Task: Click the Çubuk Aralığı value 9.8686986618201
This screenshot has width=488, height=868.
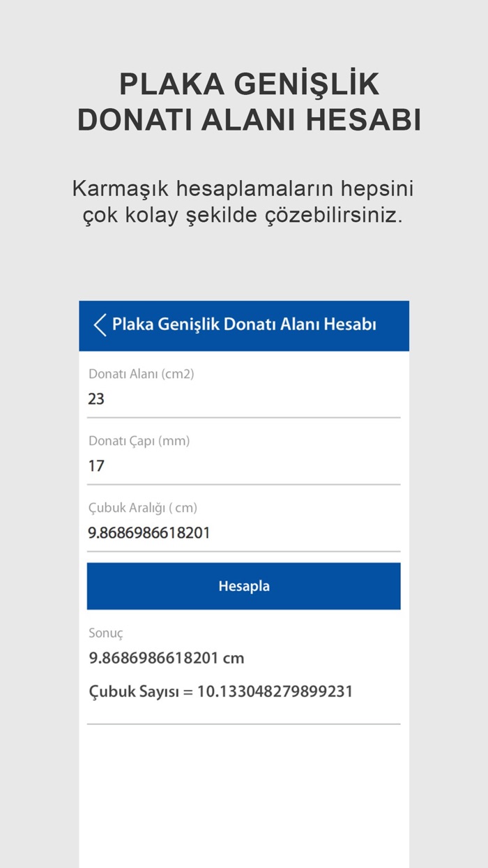Action: (150, 532)
